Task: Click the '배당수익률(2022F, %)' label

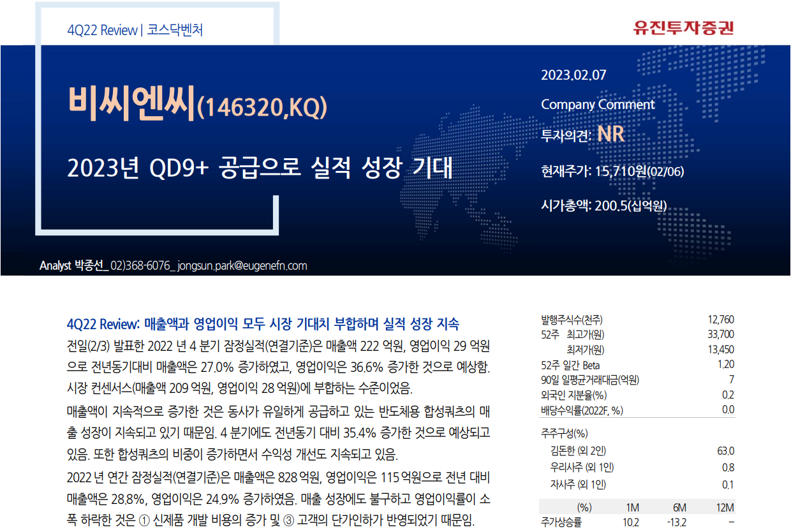Action: 582,410
